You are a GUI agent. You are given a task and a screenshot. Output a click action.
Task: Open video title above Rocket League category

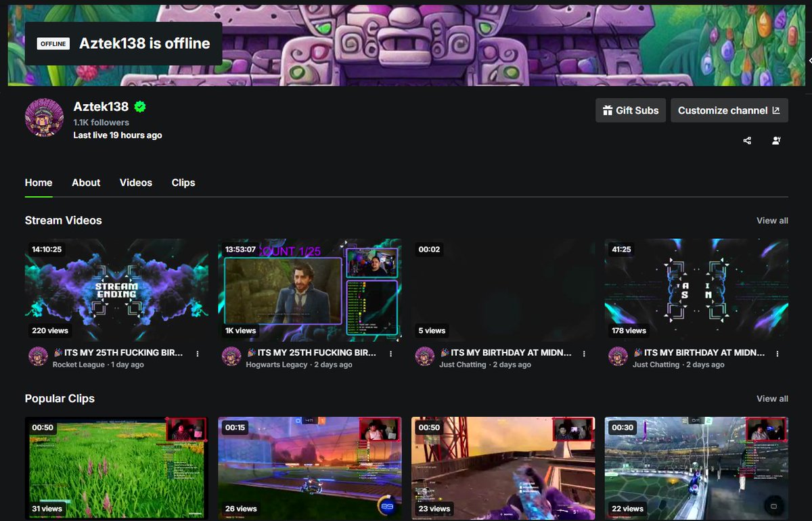[x=119, y=353]
